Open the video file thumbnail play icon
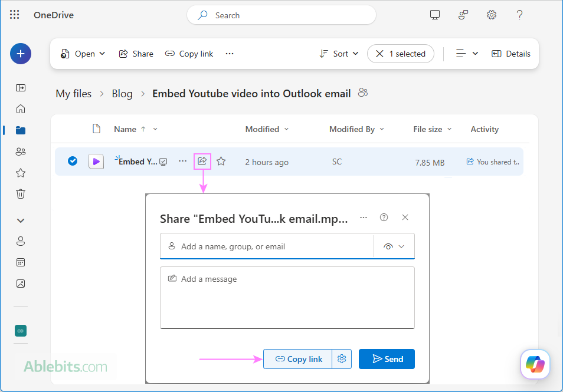 96,162
